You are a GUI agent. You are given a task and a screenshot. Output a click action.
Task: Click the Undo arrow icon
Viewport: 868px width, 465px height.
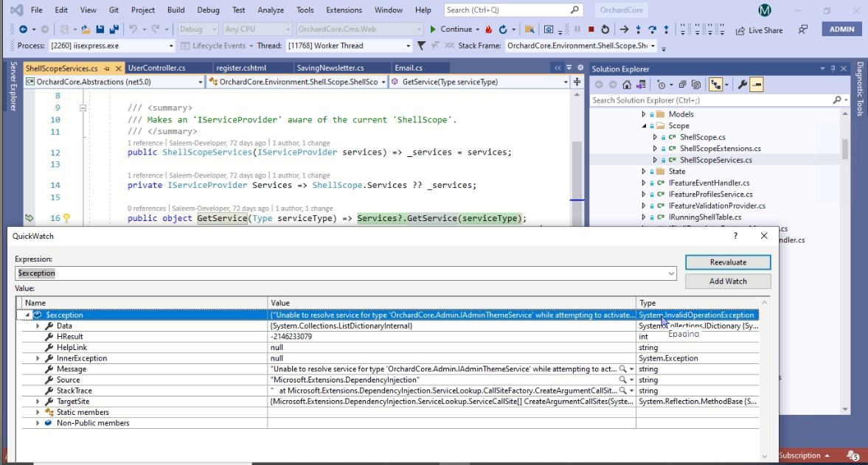click(x=133, y=29)
